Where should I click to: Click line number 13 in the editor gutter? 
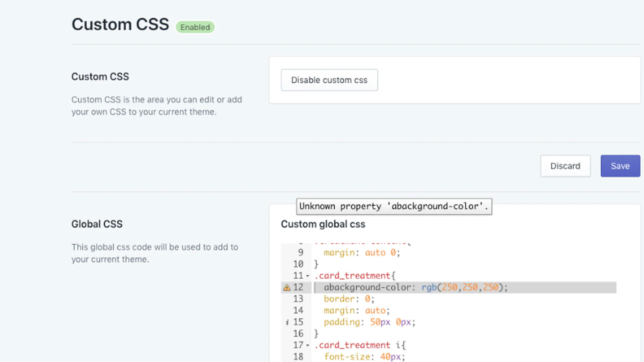[298, 299]
